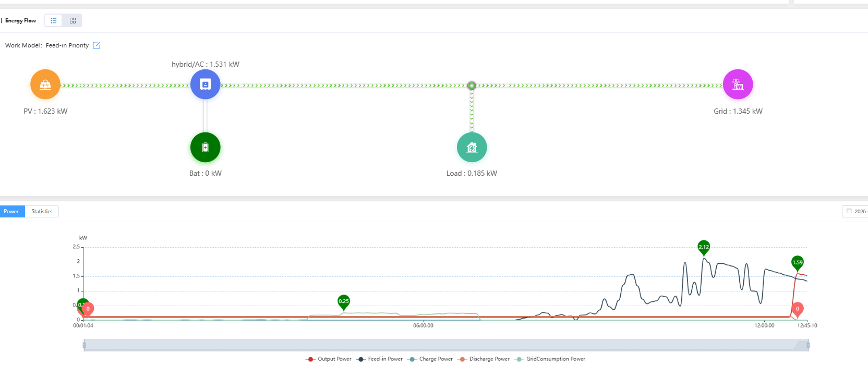Screen dimensions: 868x365
Task: Toggle GridConsumption Power series in legend
Action: [x=550, y=359]
